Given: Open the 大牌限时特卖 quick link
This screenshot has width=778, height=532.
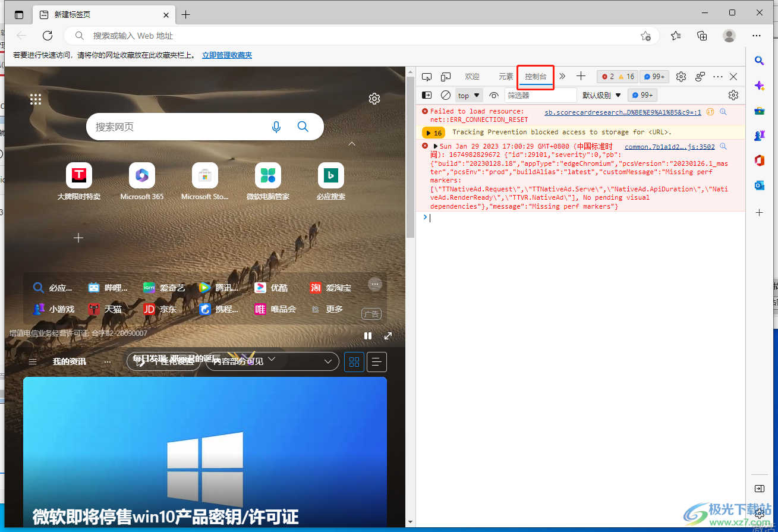Looking at the screenshot, I should pos(79,181).
